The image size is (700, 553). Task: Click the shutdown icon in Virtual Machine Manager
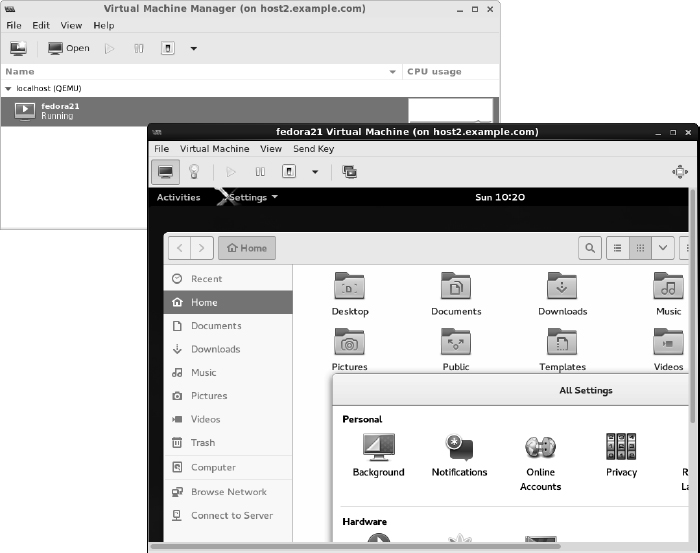[x=167, y=48]
